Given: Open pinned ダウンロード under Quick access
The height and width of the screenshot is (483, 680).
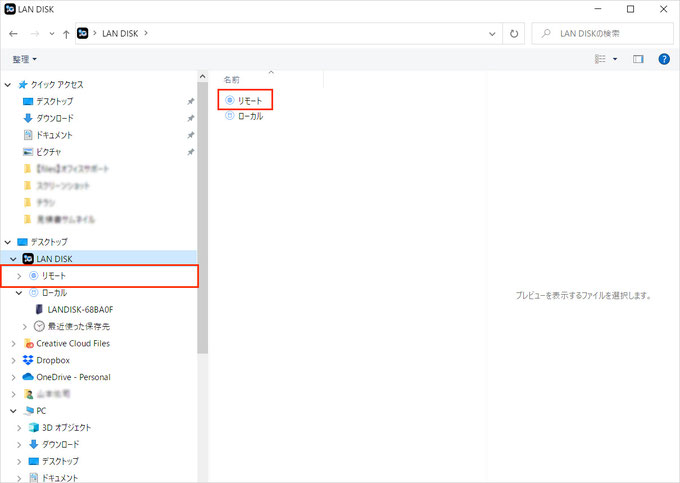Looking at the screenshot, I should 55,118.
